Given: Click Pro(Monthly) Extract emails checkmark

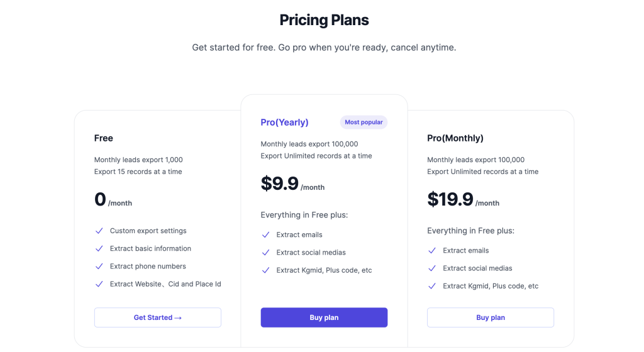Looking at the screenshot, I should (x=432, y=250).
